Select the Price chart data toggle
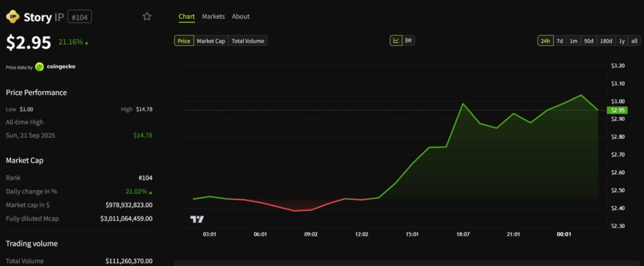644x266 pixels. (184, 41)
